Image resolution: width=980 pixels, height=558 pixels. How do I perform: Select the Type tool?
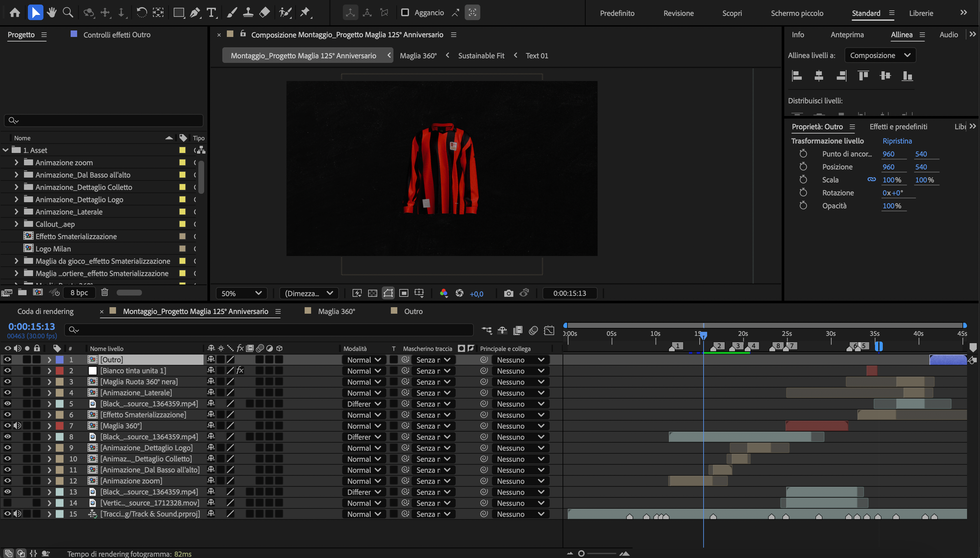pyautogui.click(x=211, y=12)
